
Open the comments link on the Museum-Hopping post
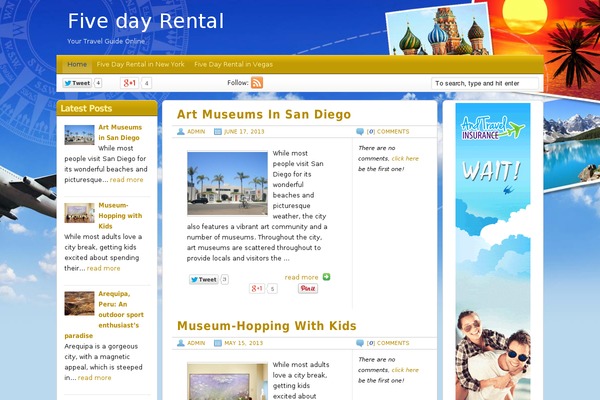pyautogui.click(x=388, y=343)
